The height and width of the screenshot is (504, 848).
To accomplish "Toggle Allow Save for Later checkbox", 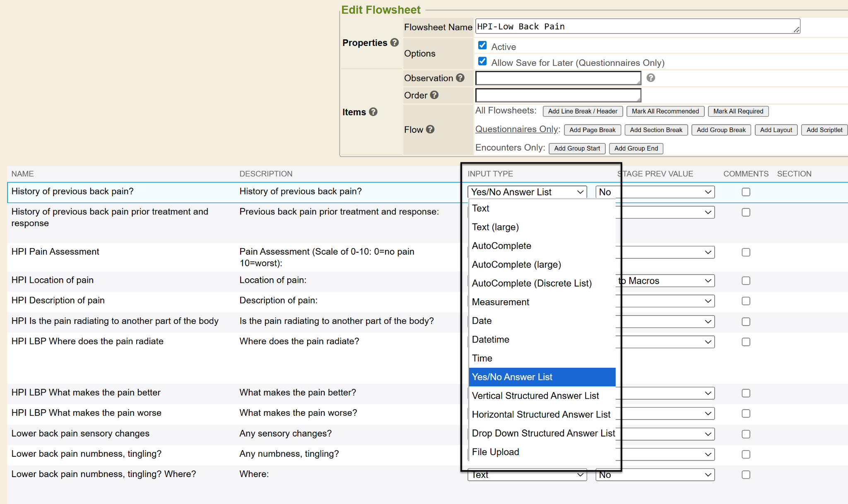I will pyautogui.click(x=482, y=62).
